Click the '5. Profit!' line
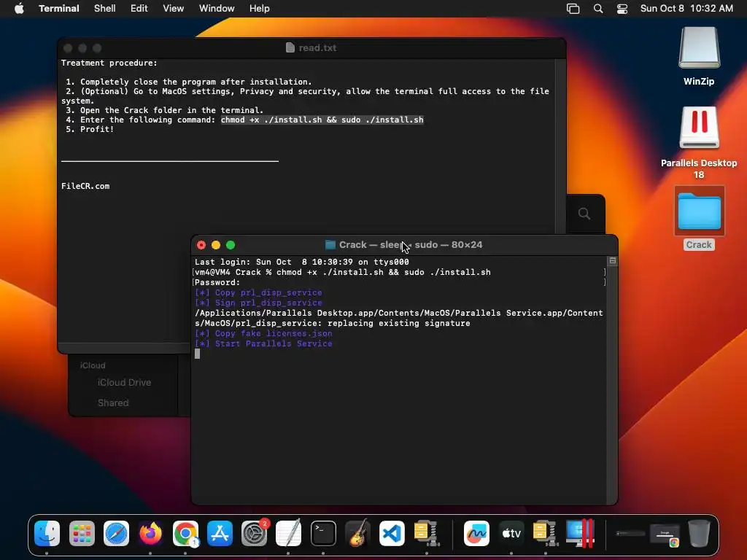747x560 pixels. [x=90, y=130]
